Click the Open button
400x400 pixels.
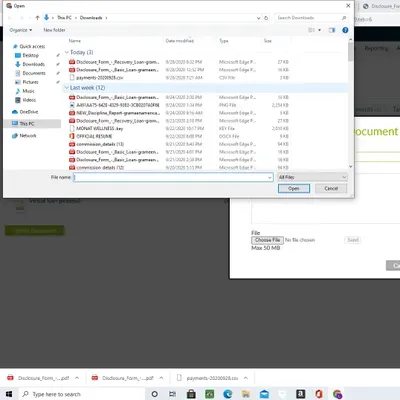click(x=294, y=189)
